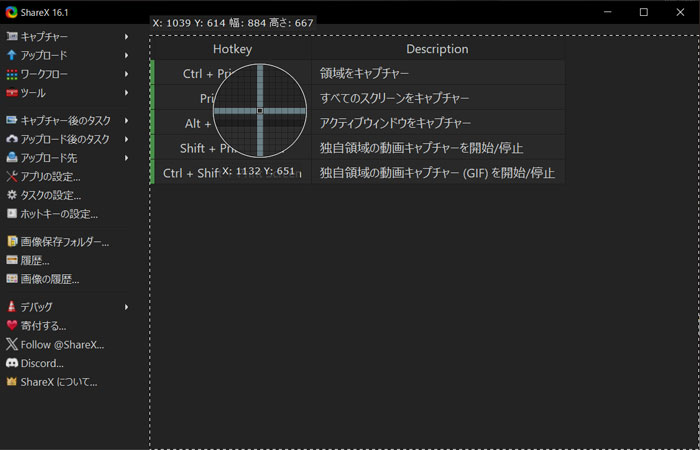Maximize the ShareX window

(x=643, y=12)
